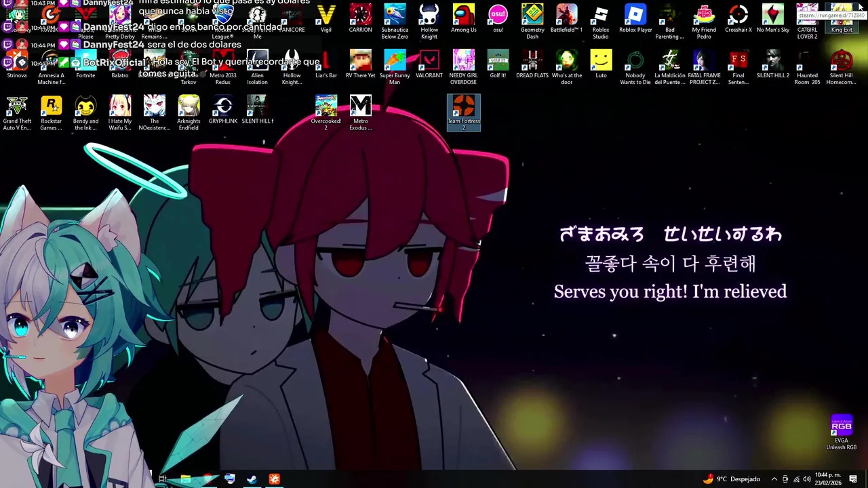Open the osu! desktop icon

point(498,19)
